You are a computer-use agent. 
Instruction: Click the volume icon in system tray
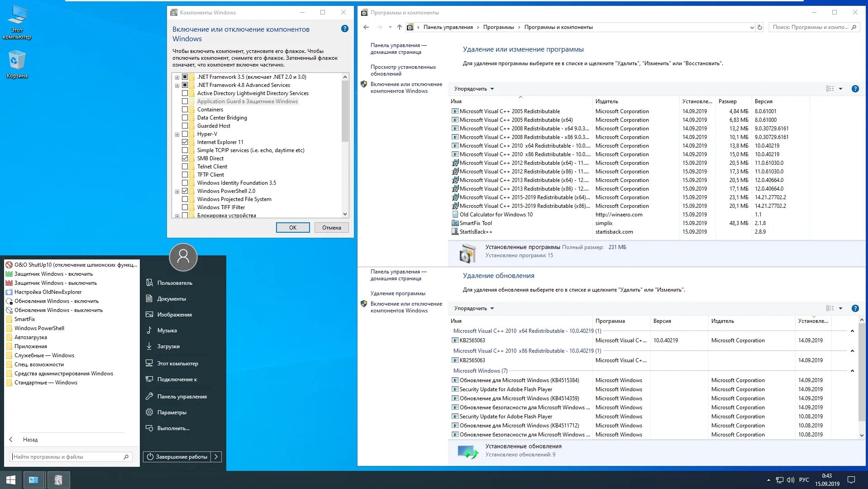pyautogui.click(x=791, y=480)
